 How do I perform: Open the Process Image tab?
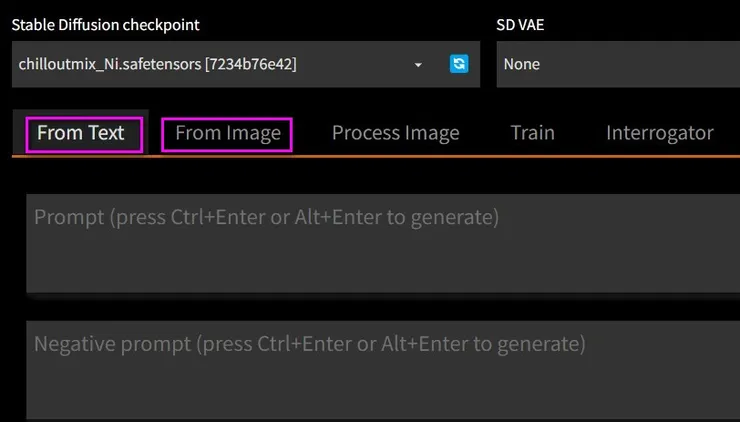click(x=395, y=133)
